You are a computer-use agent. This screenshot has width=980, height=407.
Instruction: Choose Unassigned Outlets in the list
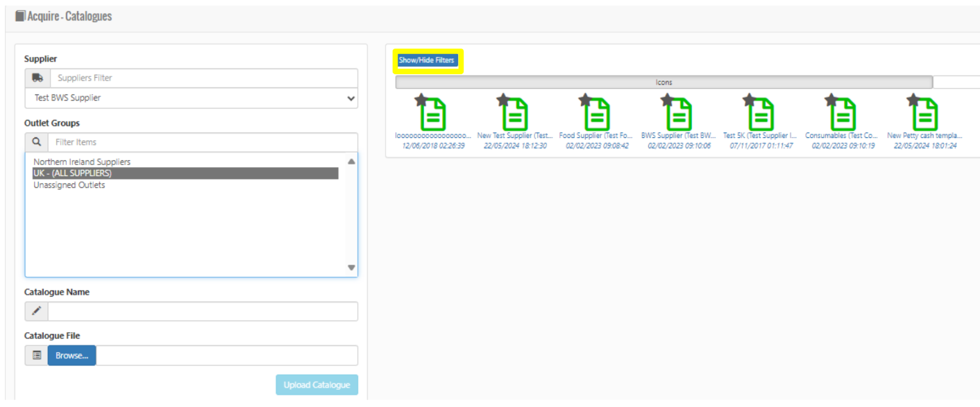(x=69, y=186)
